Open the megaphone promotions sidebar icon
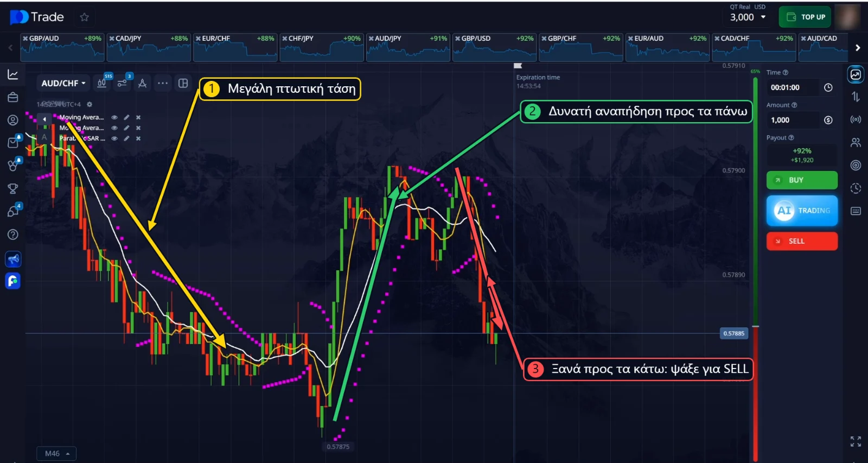Screen dimensions: 868x463 pyautogui.click(x=13, y=259)
